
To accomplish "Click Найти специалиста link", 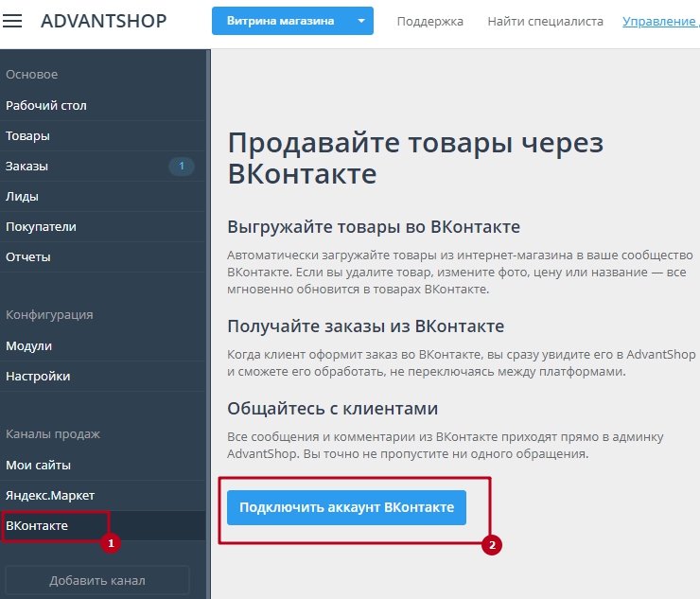I will click(545, 22).
